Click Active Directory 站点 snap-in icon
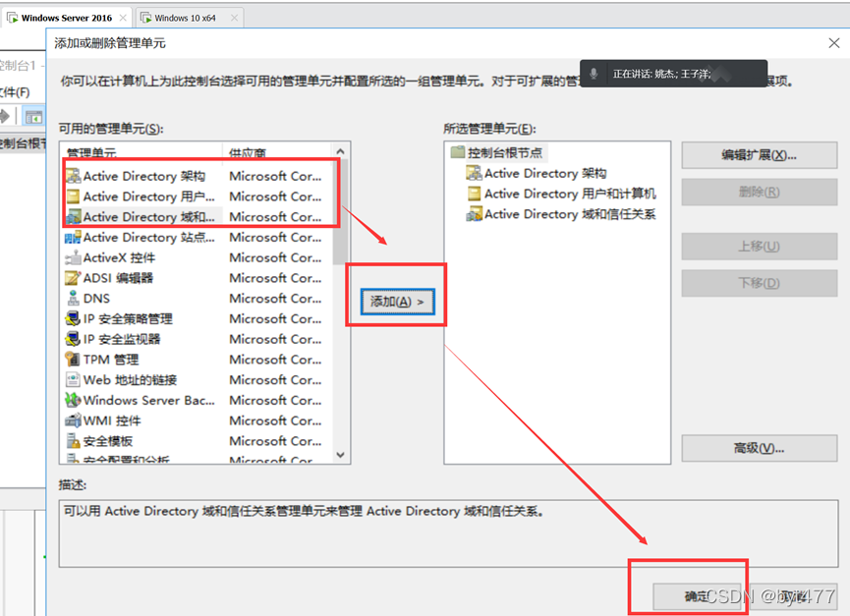This screenshot has height=616, width=850. click(73, 238)
